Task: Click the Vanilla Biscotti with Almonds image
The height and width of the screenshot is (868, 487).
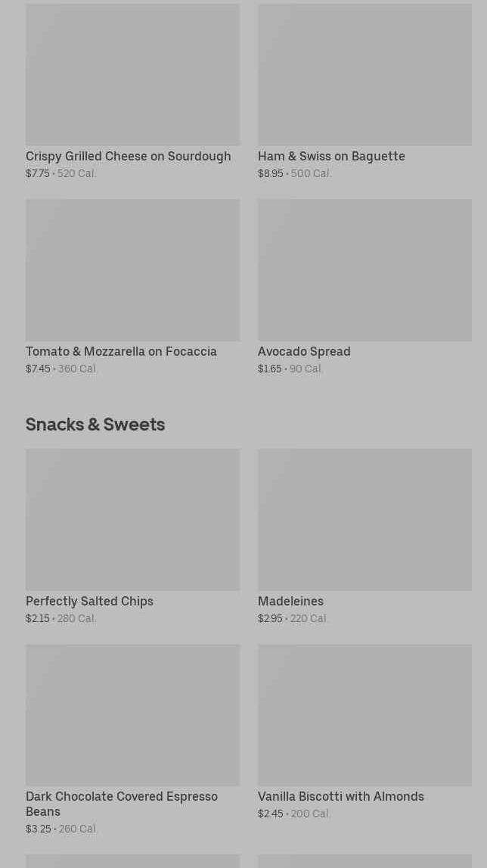Action: pos(364,714)
